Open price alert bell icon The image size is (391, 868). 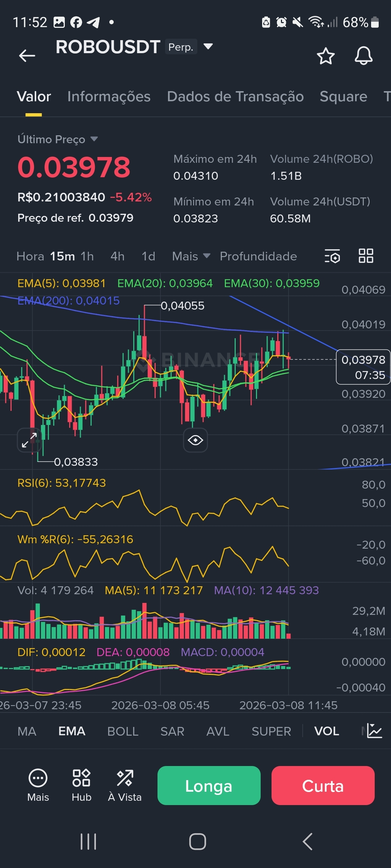[x=363, y=56]
